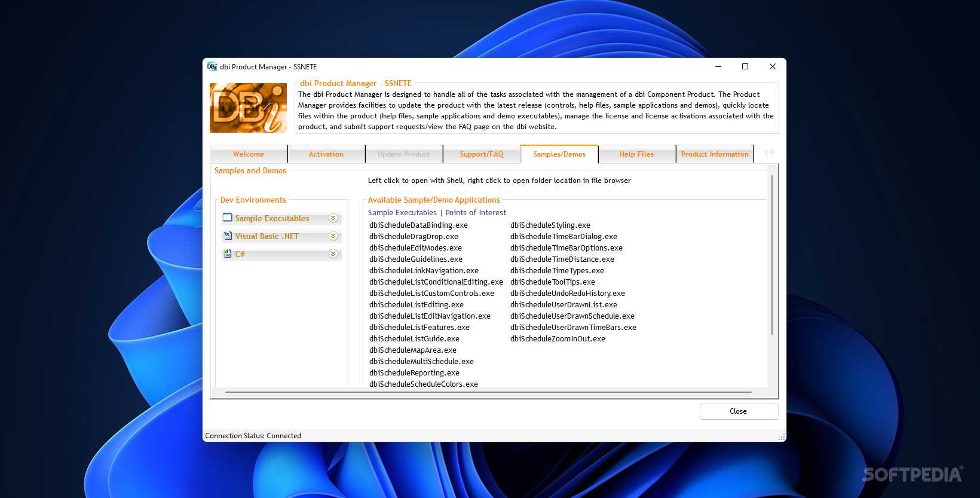Launch dbiScheduleListGuide.exe

tap(414, 339)
